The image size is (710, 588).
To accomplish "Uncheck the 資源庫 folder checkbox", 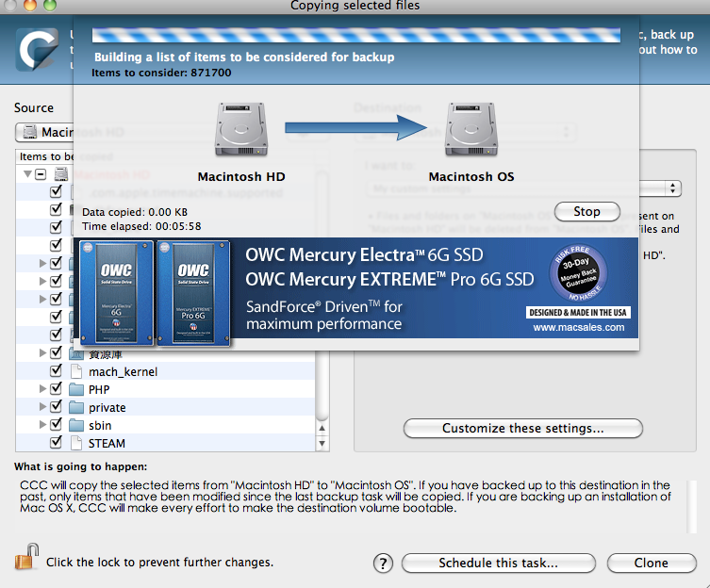I will coord(56,352).
